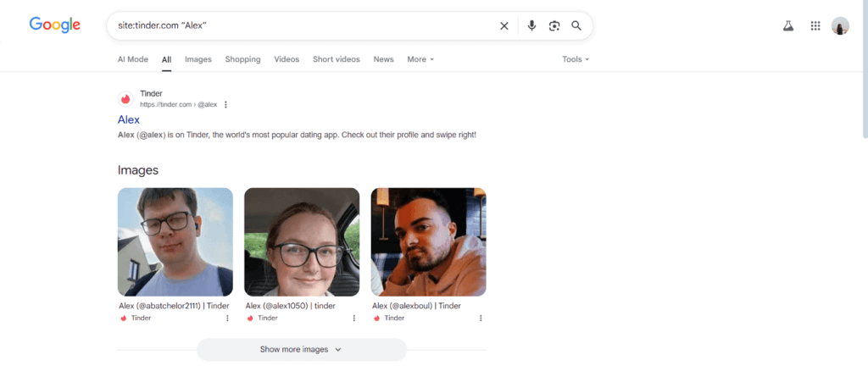Open Search Labs flask icon
Screen dimensions: 868x371
coord(788,26)
